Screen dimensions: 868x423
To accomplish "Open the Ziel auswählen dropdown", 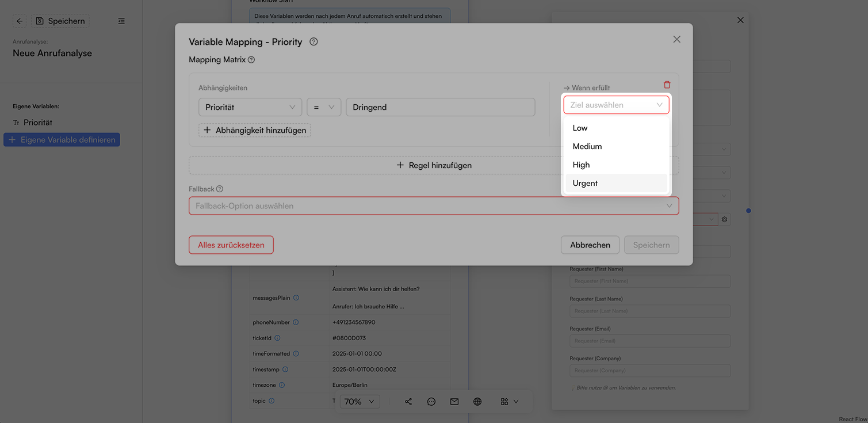I will click(616, 105).
